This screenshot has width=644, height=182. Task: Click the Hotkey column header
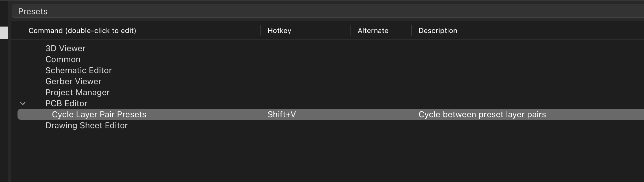tap(279, 30)
